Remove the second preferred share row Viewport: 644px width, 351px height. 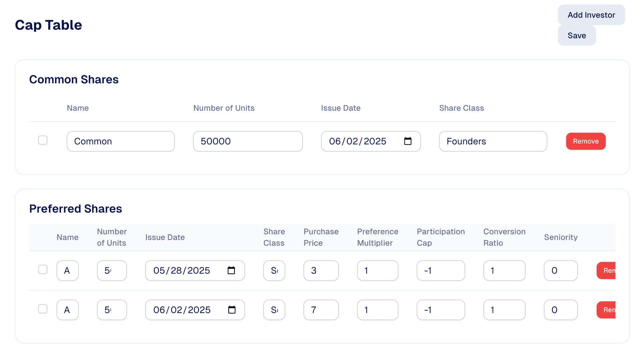(x=607, y=310)
